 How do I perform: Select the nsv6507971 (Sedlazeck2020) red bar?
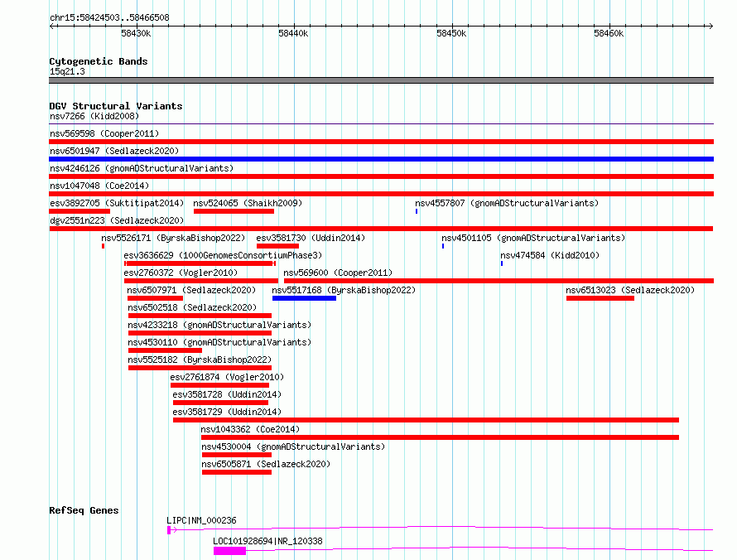155,298
